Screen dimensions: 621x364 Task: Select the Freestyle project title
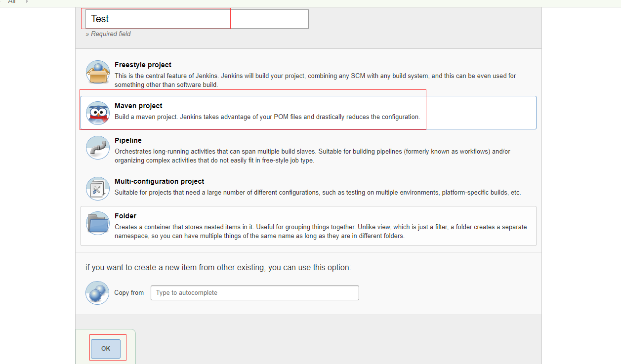click(x=143, y=65)
